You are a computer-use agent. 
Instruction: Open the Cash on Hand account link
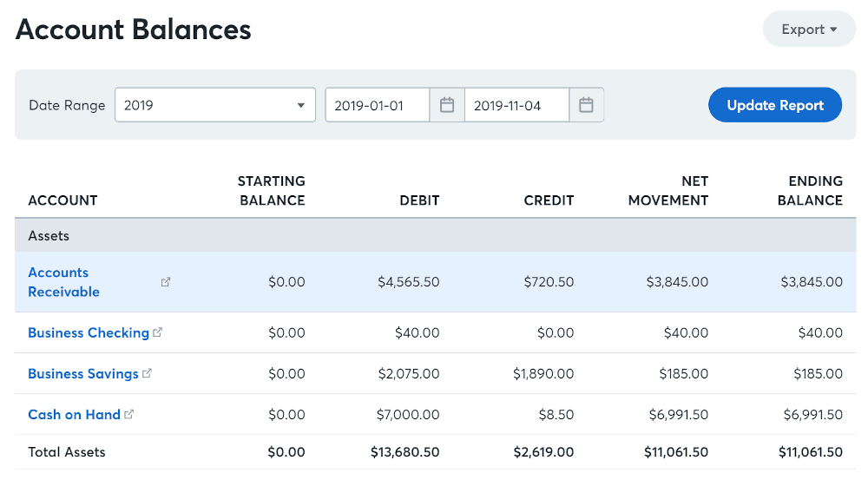74,414
